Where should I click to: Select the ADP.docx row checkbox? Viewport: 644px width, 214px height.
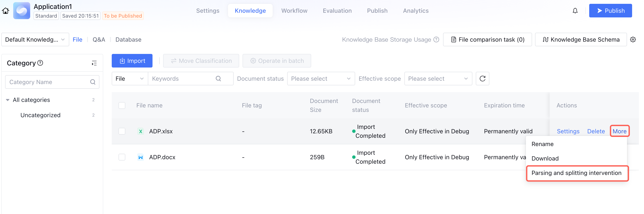(x=122, y=157)
